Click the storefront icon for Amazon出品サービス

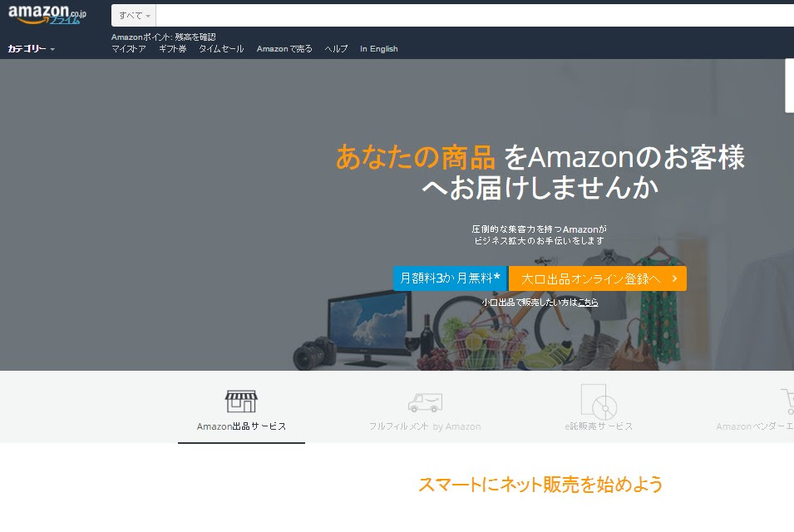(241, 401)
